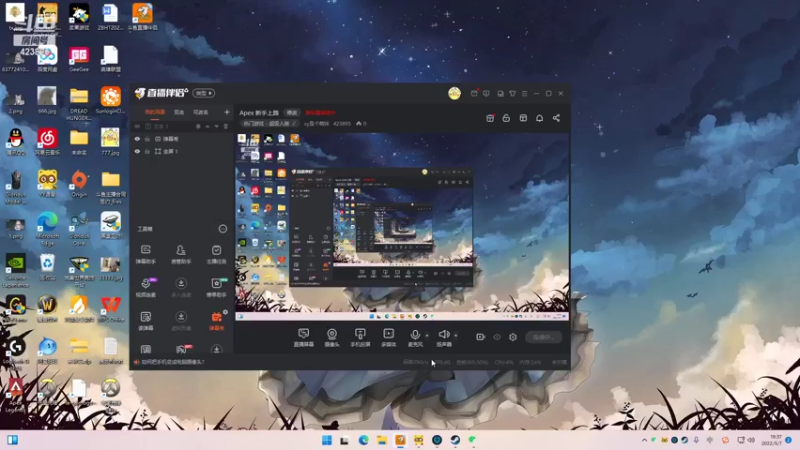
Task: Move selected source down
Action: (216, 127)
